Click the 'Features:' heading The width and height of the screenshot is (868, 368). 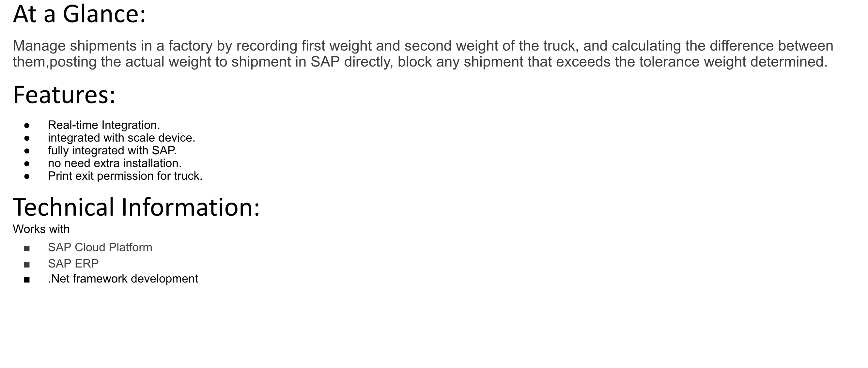pos(64,95)
